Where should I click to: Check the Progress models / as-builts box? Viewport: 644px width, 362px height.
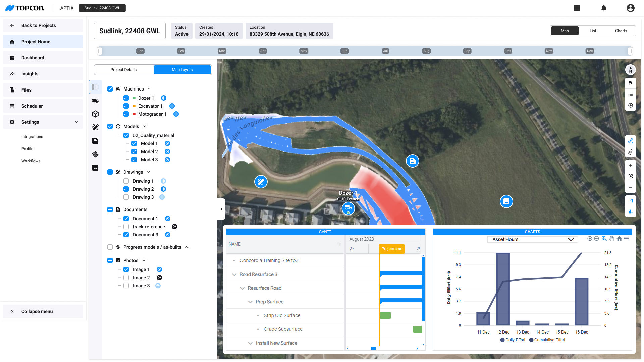(110, 247)
